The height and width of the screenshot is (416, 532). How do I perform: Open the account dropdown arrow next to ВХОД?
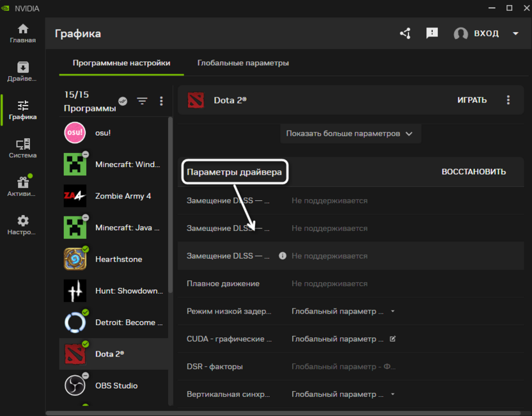(x=516, y=34)
